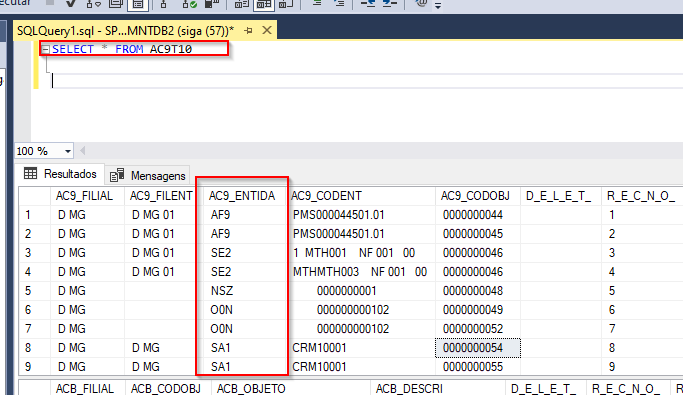This screenshot has height=395, width=683.
Task: Click the 'MTHMTH003 NF 001 00' cell
Action: tap(361, 272)
